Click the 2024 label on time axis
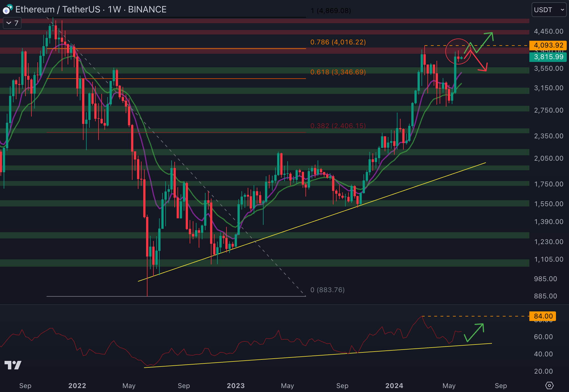The image size is (569, 392). pos(394,386)
